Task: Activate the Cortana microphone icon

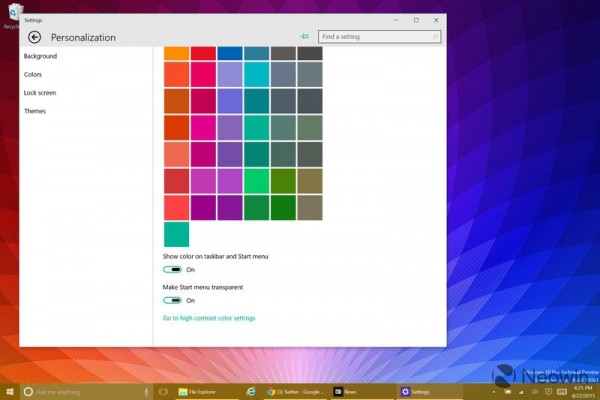Action: [146, 392]
